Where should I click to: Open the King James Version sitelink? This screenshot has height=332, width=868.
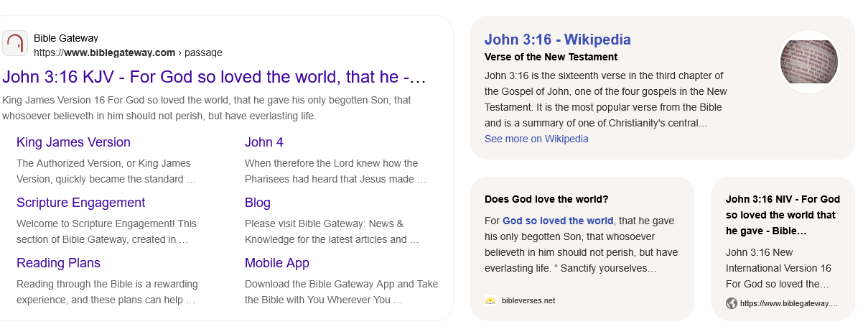pos(73,142)
